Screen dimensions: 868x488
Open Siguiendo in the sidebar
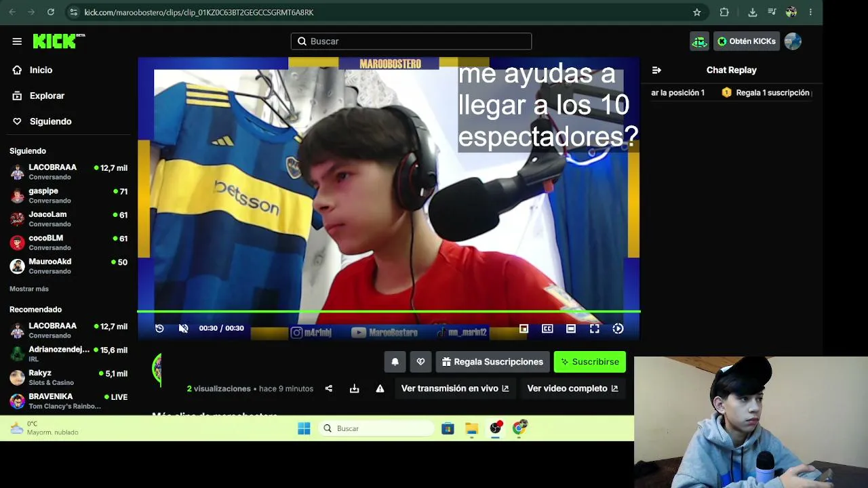tap(50, 121)
